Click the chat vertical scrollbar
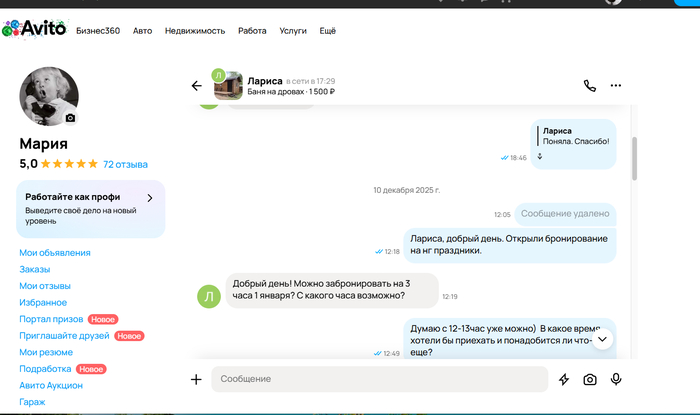700x415 pixels. pos(634,160)
